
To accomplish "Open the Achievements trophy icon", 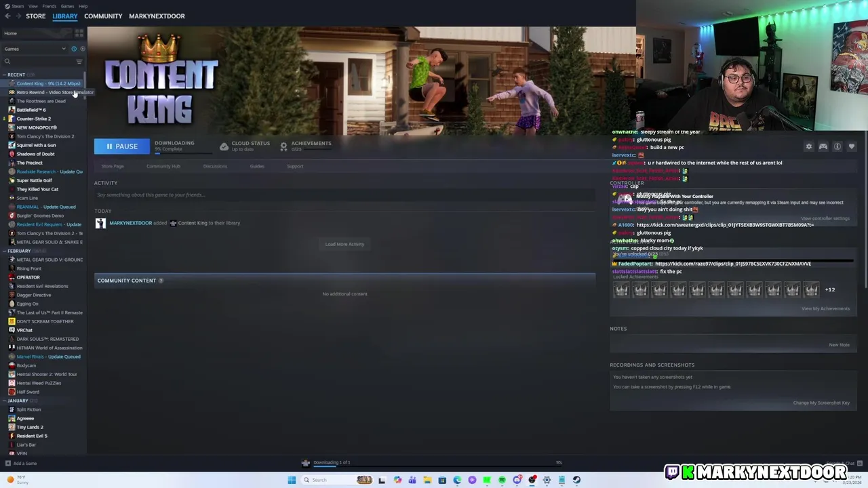I will (283, 146).
